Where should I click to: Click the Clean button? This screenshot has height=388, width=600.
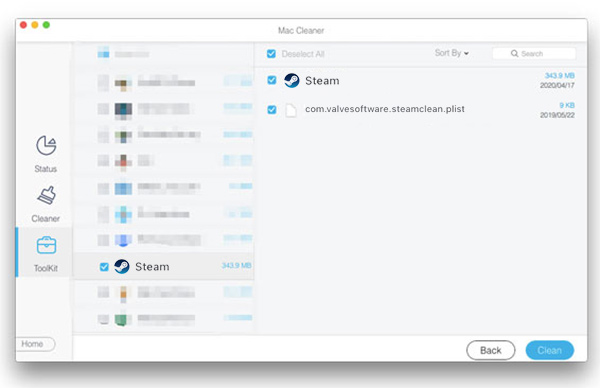[549, 350]
